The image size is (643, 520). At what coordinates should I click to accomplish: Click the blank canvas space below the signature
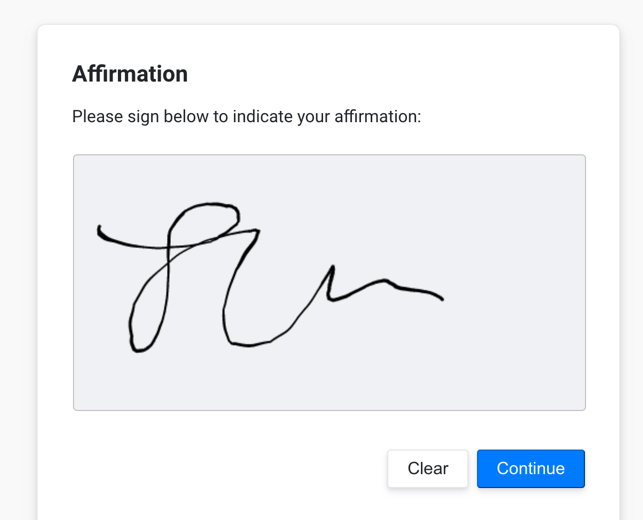[x=328, y=381]
